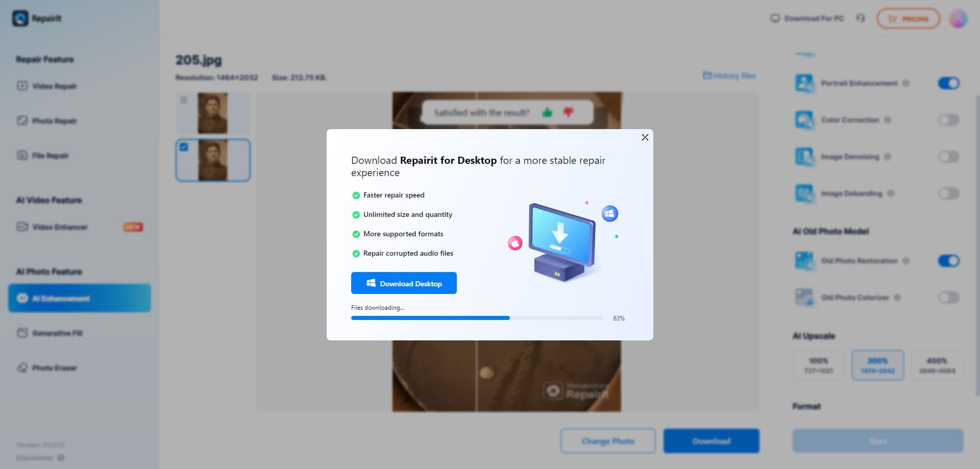Click the Disclaimer info icon
This screenshot has height=469, width=980.
click(x=61, y=458)
